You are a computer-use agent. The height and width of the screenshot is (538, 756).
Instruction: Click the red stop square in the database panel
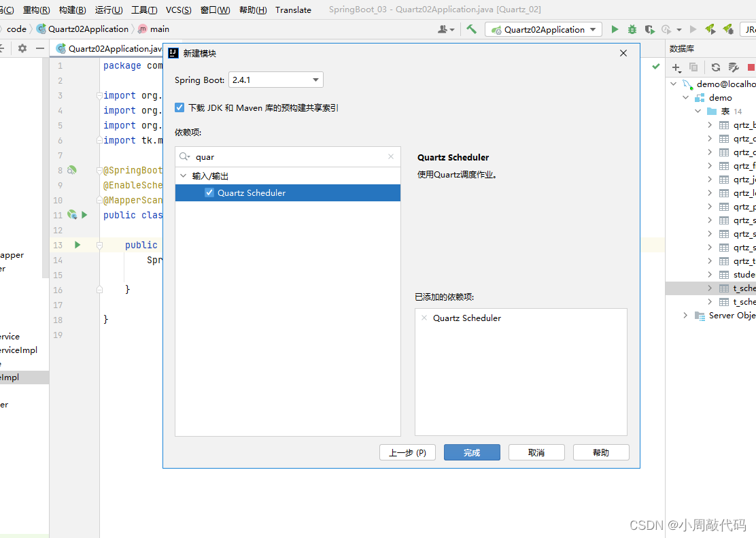[x=752, y=67]
